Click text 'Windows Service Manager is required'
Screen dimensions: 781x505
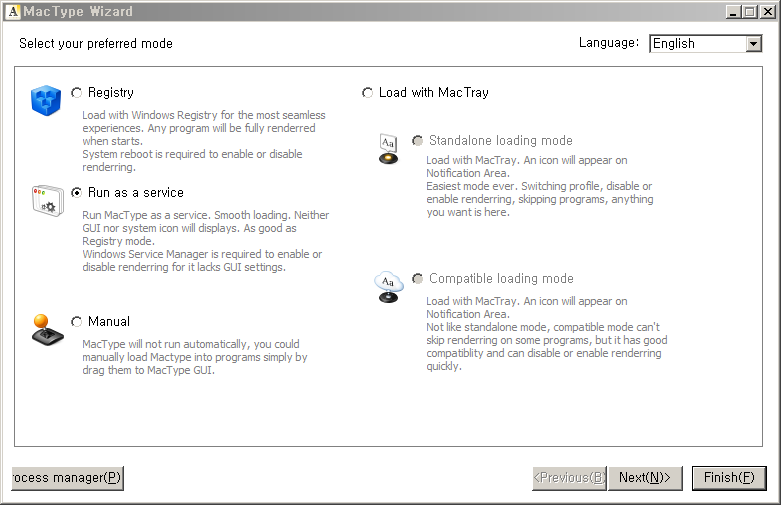coord(172,254)
